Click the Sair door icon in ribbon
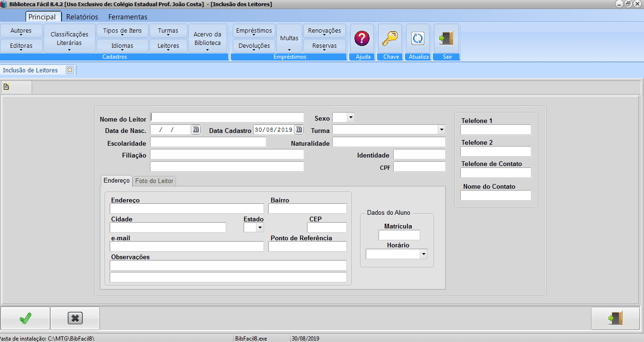644x342 pixels. [x=446, y=38]
